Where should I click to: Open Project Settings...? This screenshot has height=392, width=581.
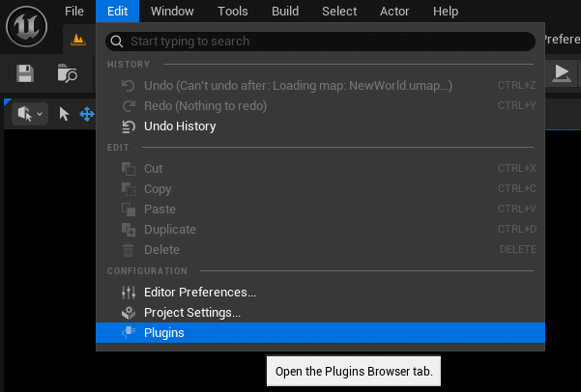point(320,313)
